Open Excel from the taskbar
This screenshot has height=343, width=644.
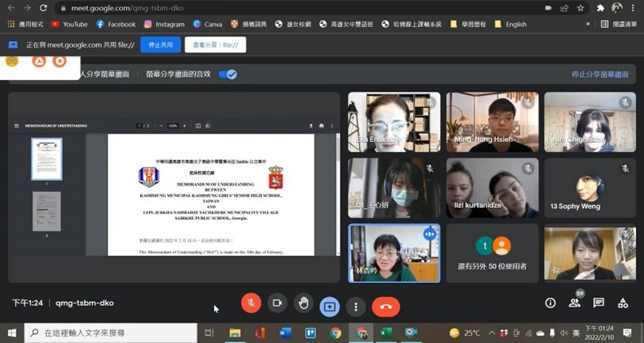click(386, 333)
